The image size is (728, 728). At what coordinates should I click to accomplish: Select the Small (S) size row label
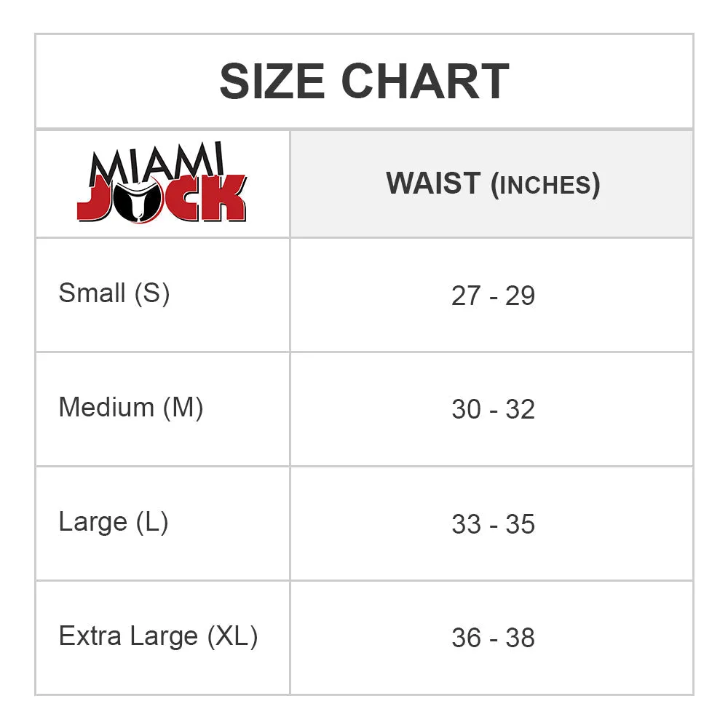coord(114,293)
